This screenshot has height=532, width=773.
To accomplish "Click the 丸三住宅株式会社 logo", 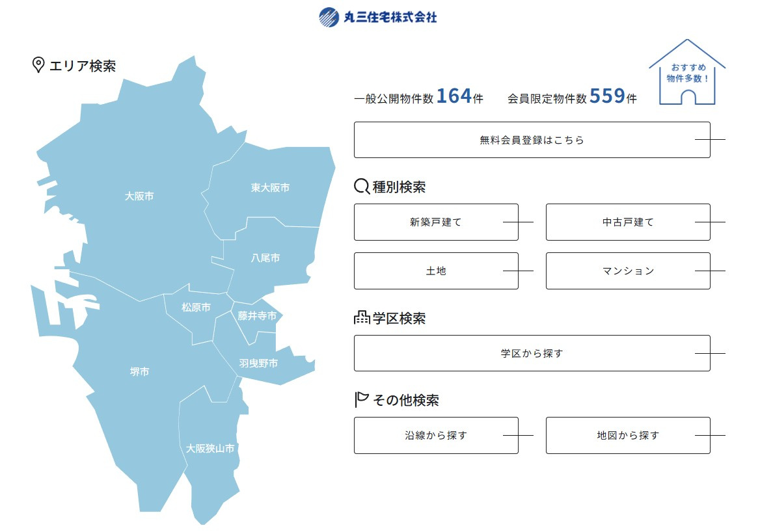I will [379, 17].
